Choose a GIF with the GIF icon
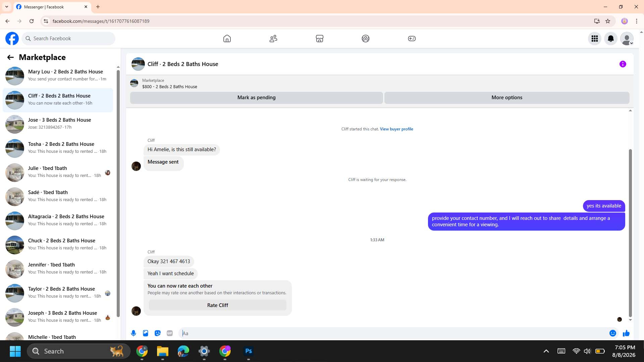This screenshot has width=644, height=362. [x=170, y=333]
